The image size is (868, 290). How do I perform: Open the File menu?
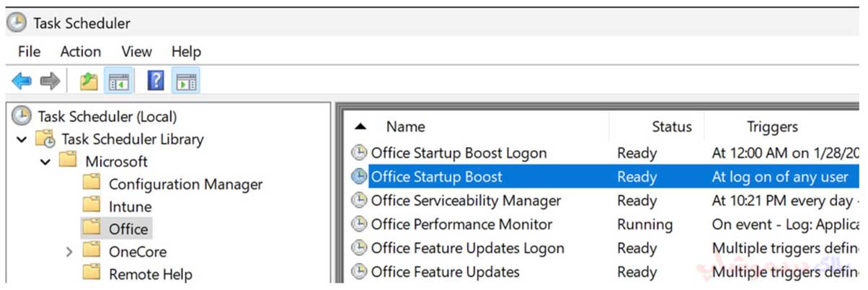tap(29, 51)
